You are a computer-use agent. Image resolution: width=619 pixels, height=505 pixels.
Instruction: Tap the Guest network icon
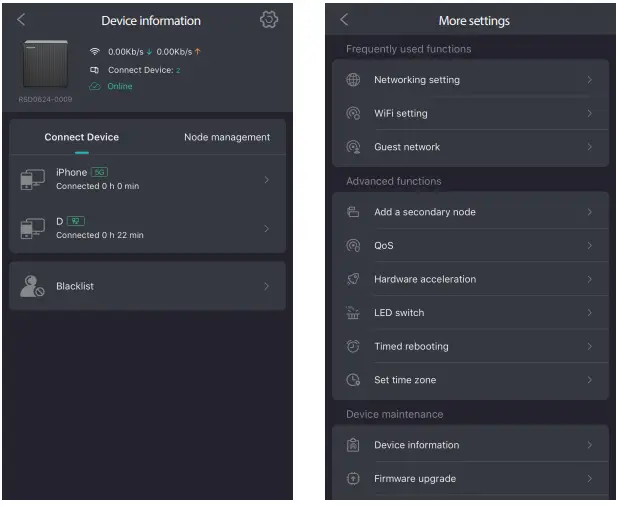point(353,147)
